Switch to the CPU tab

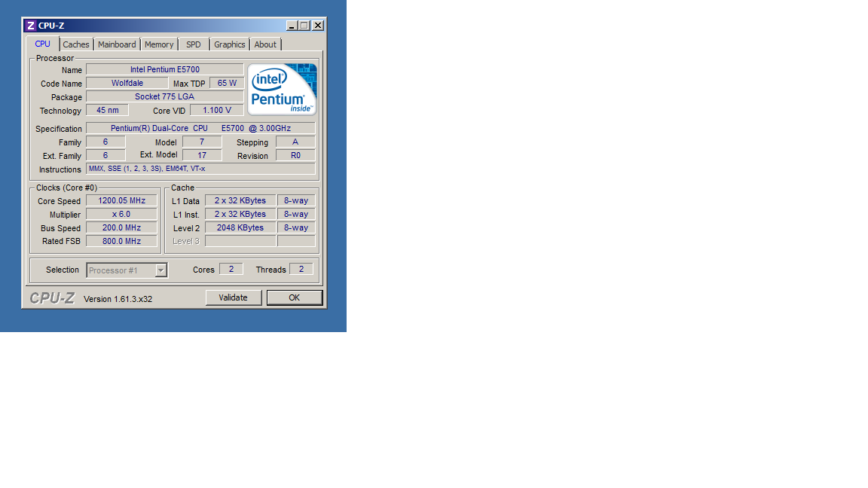point(43,44)
